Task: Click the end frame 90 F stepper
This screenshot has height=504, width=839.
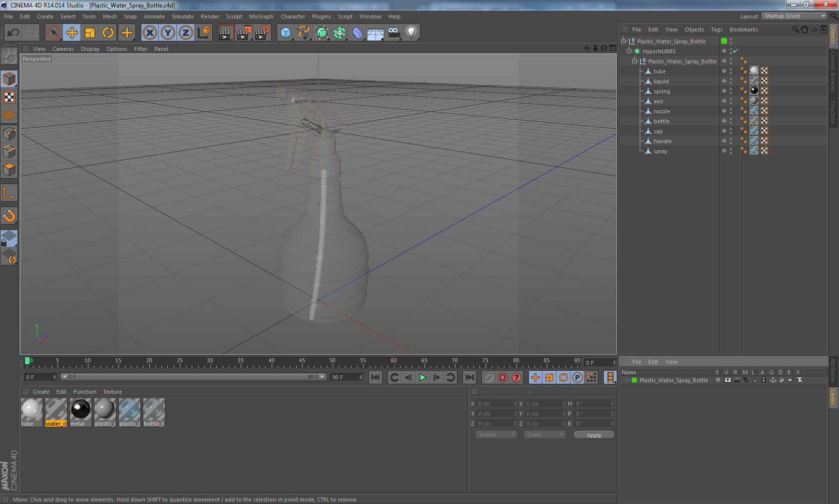Action: [x=361, y=377]
